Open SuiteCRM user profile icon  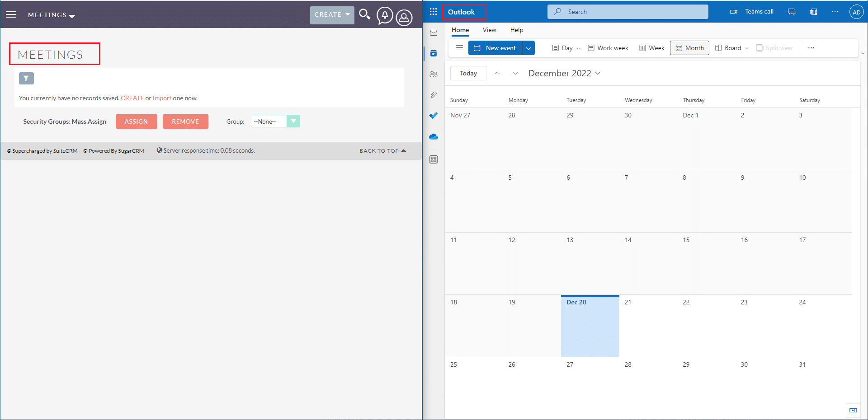coord(404,18)
